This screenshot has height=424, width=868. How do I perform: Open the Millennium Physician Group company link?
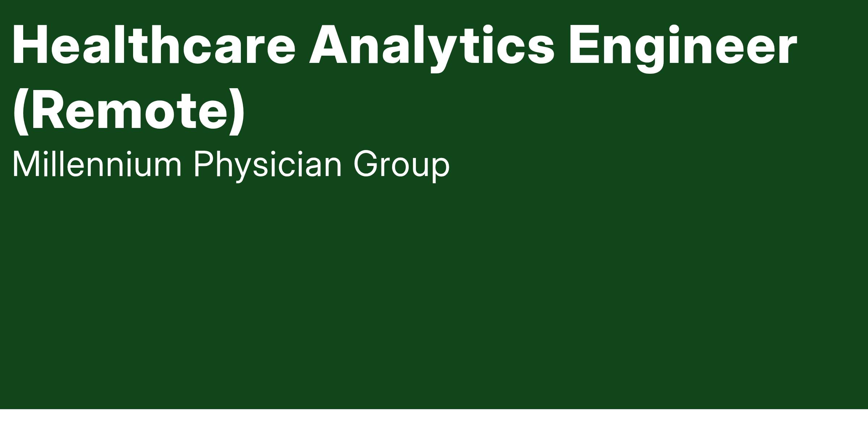tap(231, 165)
